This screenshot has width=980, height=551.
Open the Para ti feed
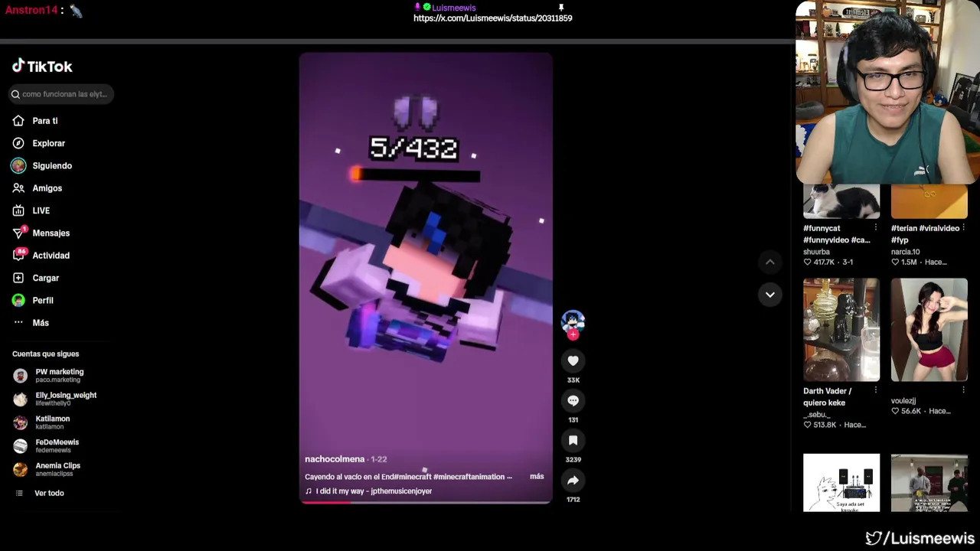[45, 121]
